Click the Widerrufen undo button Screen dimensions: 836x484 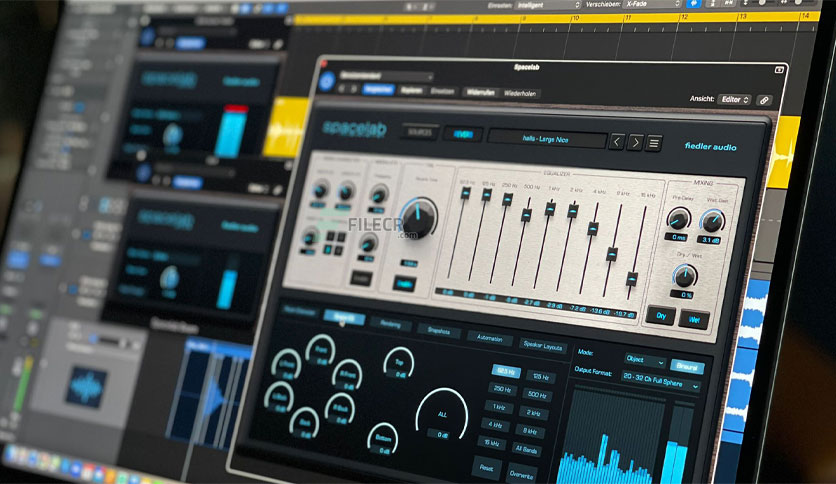(x=480, y=92)
